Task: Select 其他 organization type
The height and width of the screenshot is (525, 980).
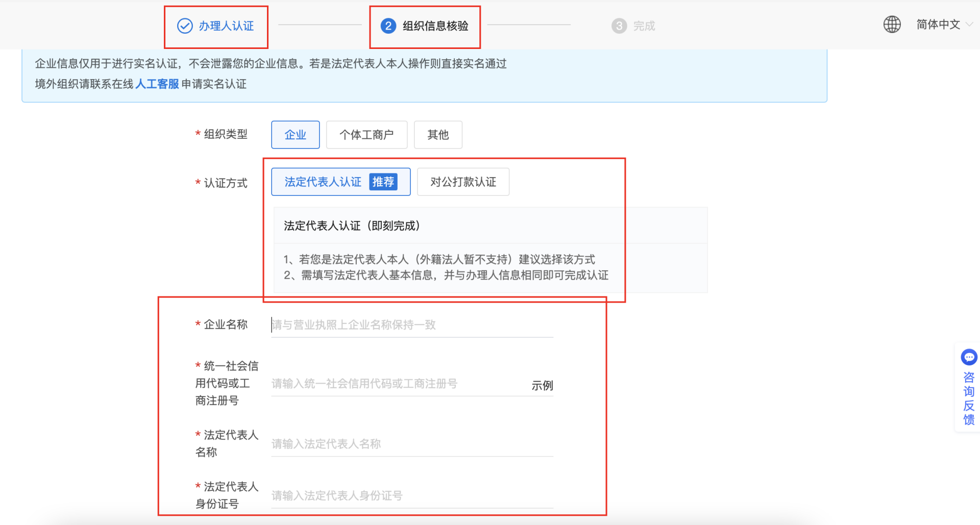Action: (x=438, y=135)
